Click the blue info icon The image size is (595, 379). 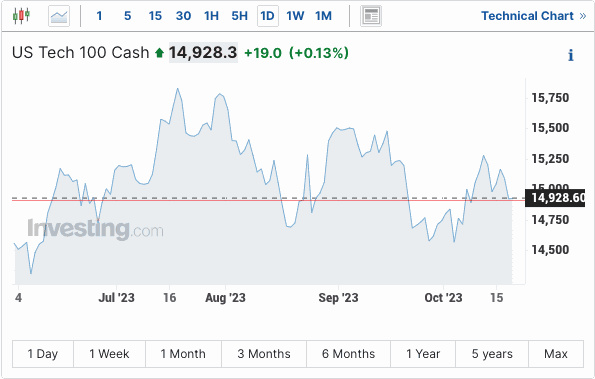(570, 55)
